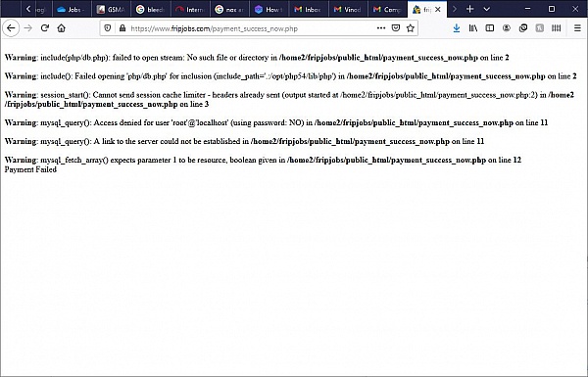588x377 pixels.
Task: Click the session_start() headers already sent warning
Action: (289, 99)
